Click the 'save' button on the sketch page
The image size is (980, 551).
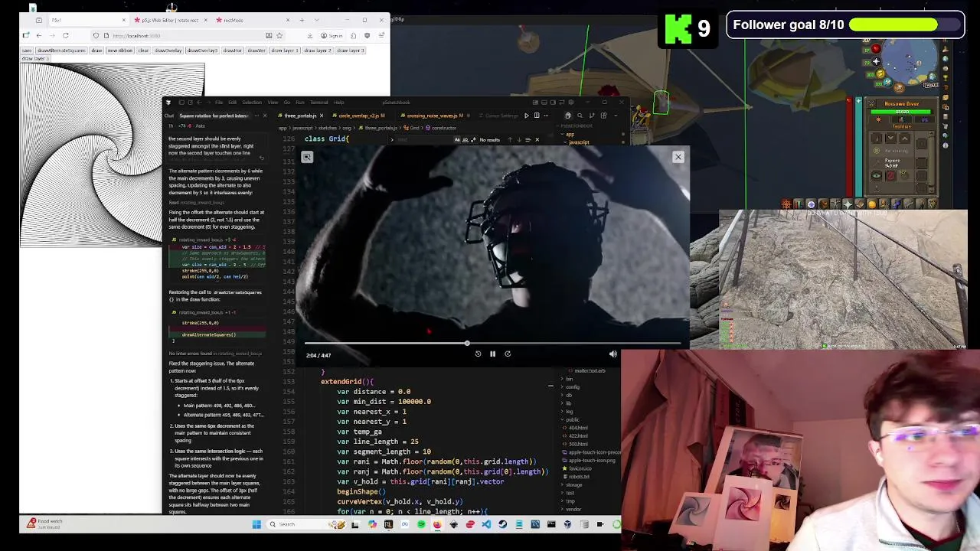[27, 51]
